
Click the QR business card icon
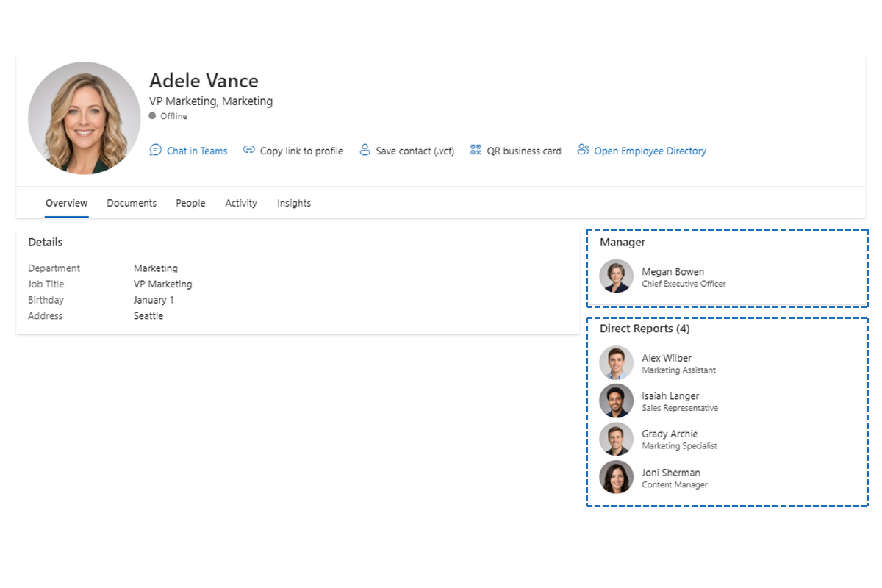pyautogui.click(x=476, y=150)
